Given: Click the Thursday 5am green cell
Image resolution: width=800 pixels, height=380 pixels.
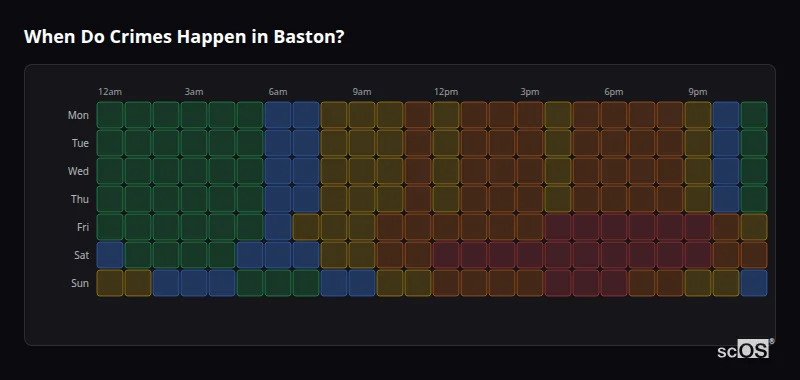Looking at the screenshot, I should [x=250, y=199].
